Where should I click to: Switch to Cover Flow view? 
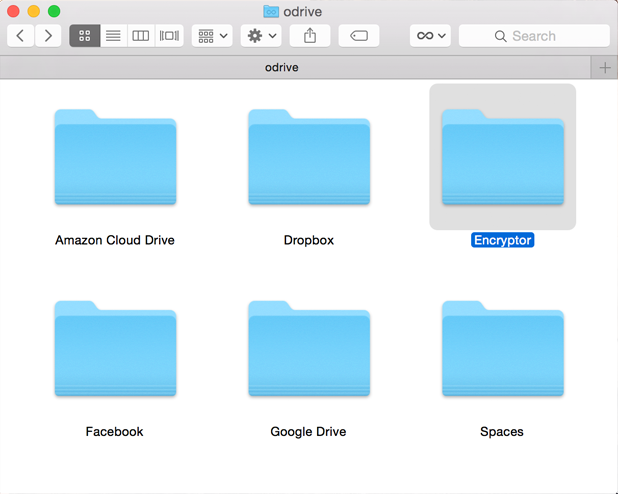[169, 36]
